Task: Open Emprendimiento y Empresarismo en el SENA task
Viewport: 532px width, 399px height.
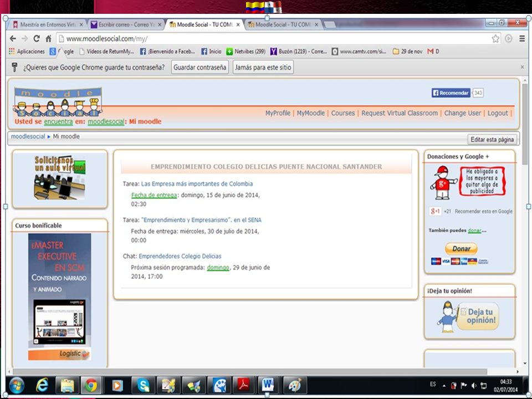Action: 201,220
